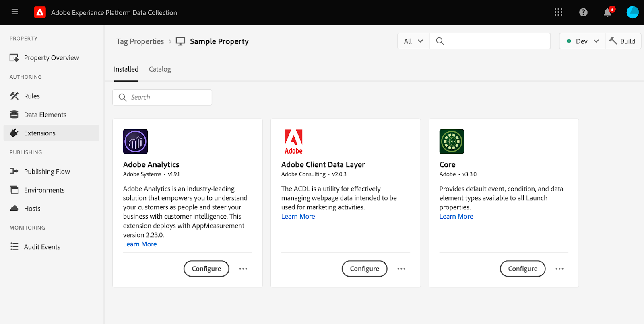Follow Learn More link for Adobe Analytics
This screenshot has width=644, height=324.
(140, 244)
